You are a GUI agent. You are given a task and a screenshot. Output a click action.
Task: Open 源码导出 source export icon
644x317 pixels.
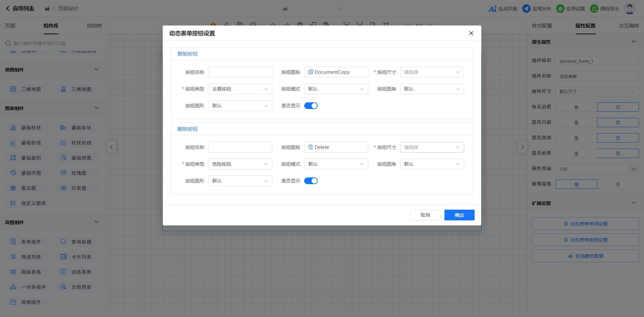(x=594, y=9)
